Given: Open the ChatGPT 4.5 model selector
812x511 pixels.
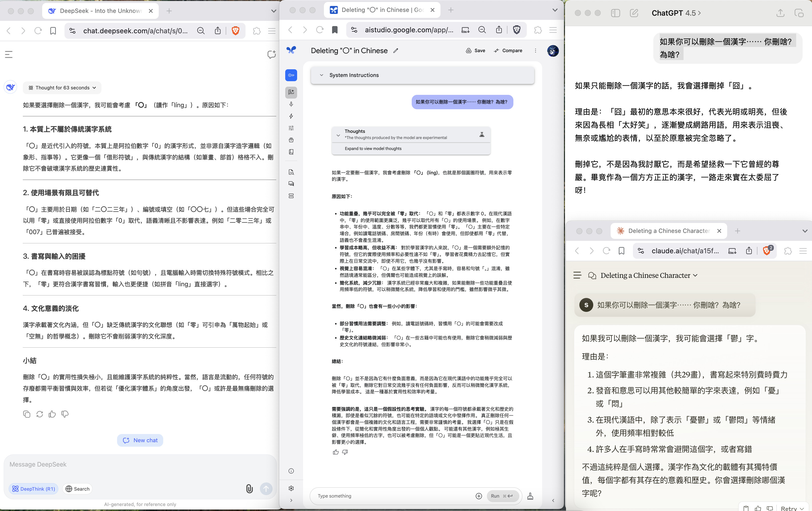Looking at the screenshot, I should pyautogui.click(x=676, y=13).
